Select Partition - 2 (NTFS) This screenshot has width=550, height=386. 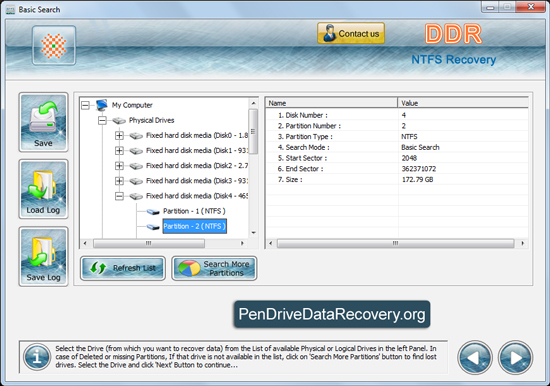tap(194, 226)
